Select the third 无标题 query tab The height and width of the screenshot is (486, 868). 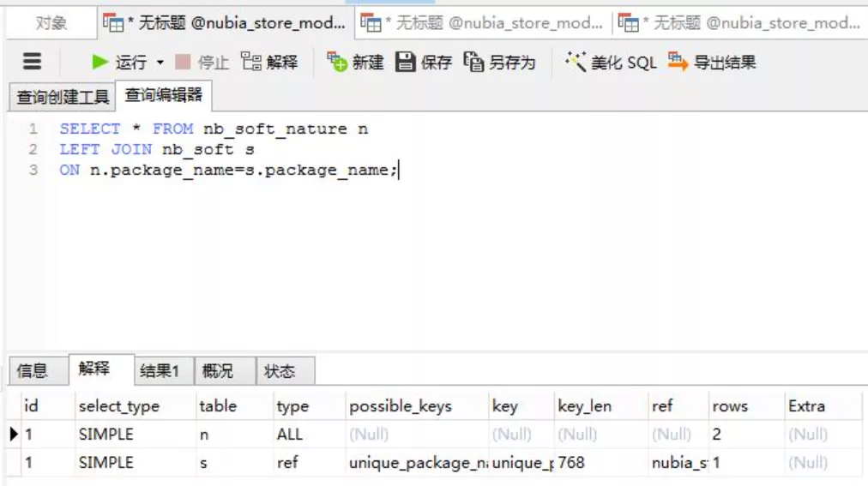click(x=741, y=23)
